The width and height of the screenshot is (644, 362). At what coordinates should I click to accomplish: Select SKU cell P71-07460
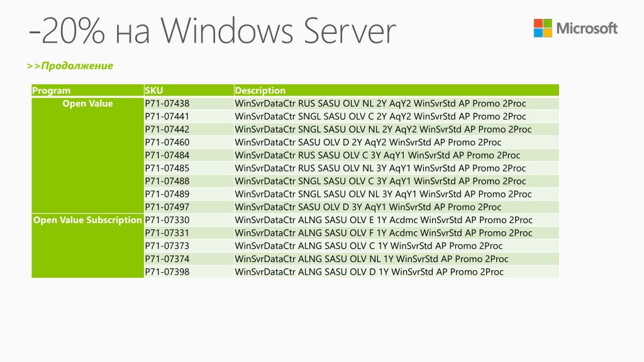click(189, 142)
